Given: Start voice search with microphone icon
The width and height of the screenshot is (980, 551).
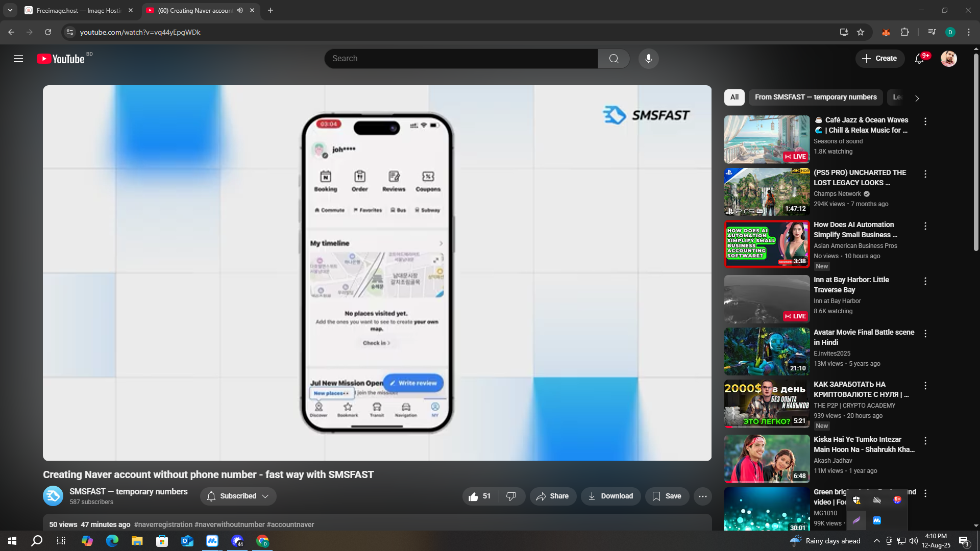Looking at the screenshot, I should click(x=648, y=59).
